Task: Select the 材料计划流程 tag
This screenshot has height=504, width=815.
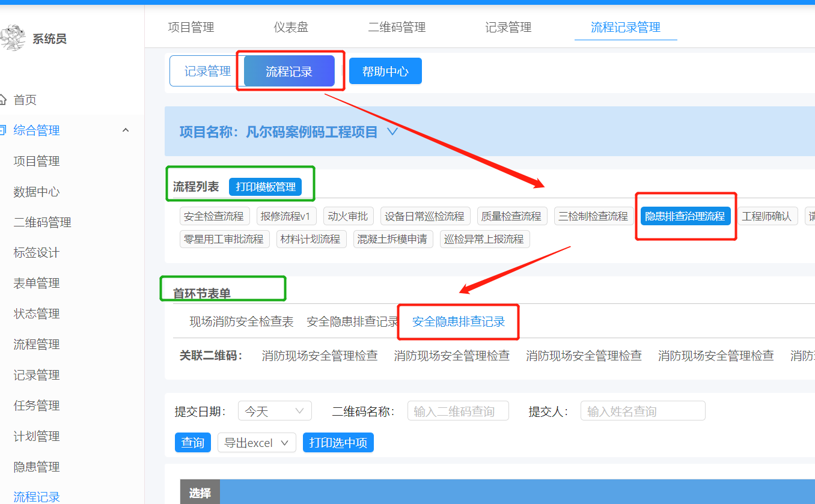Action: tap(311, 239)
